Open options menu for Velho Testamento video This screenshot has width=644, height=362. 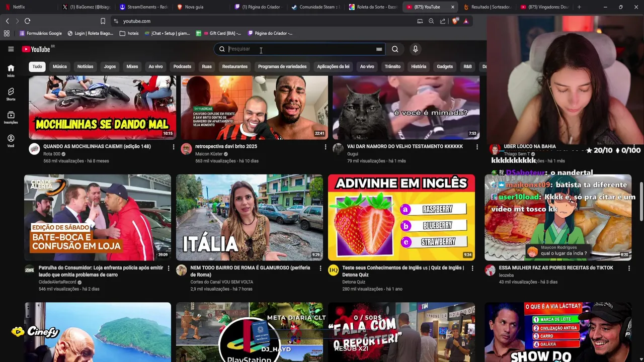[477, 147]
